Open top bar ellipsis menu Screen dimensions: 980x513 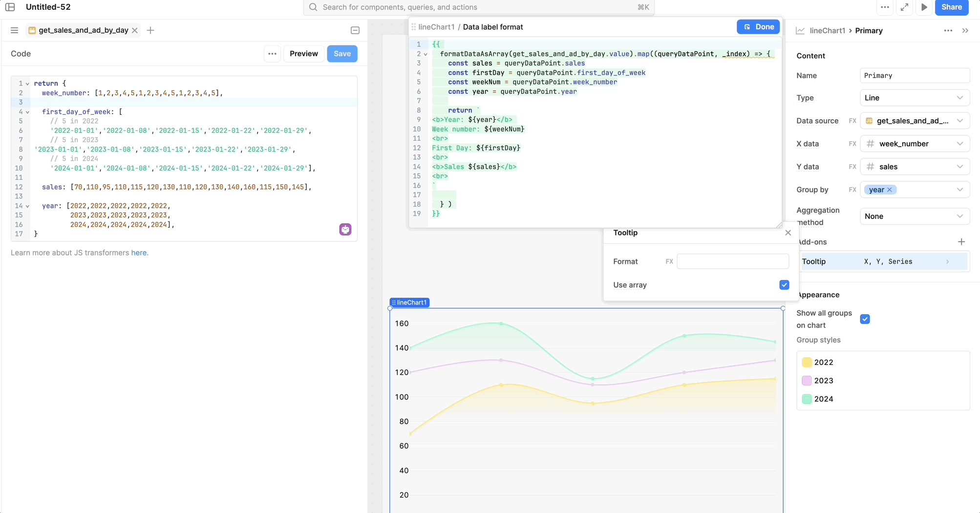coord(885,7)
